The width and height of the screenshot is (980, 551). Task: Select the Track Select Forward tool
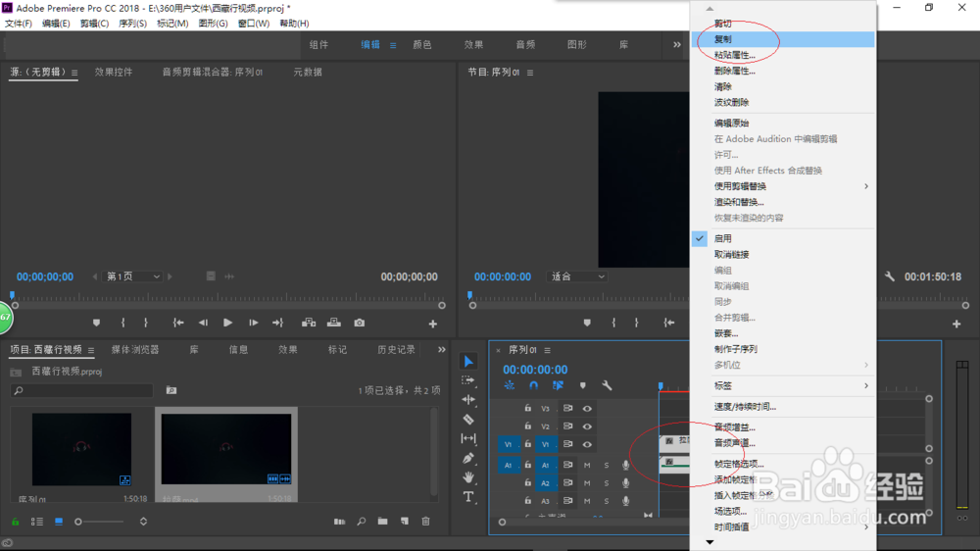click(467, 380)
